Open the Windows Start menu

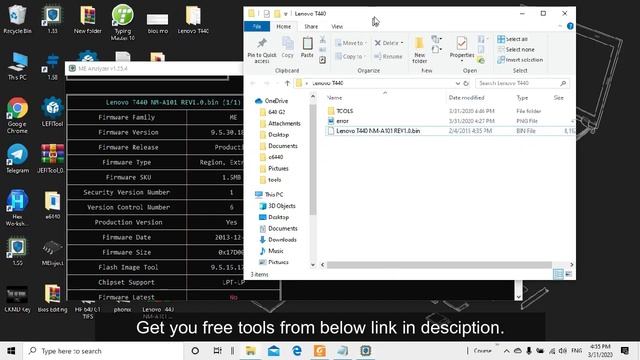(11, 351)
